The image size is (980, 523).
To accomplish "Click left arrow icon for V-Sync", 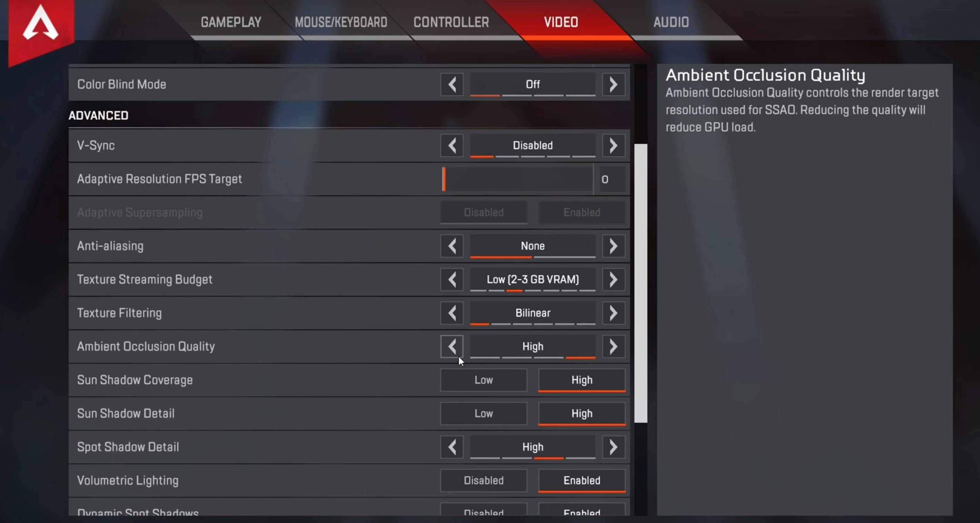I will pos(452,145).
